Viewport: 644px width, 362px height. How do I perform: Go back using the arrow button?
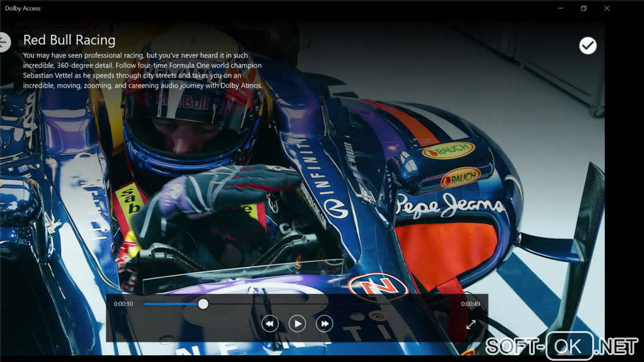(4, 42)
